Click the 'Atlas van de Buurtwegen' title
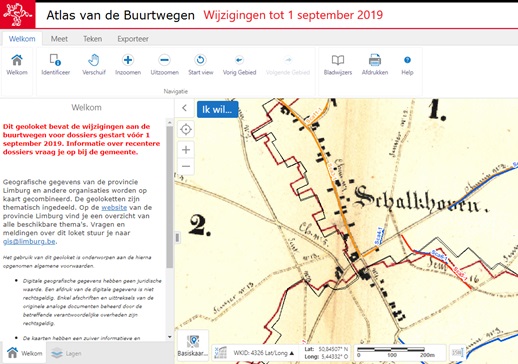Viewport: 518px width, 364px height. tap(120, 15)
